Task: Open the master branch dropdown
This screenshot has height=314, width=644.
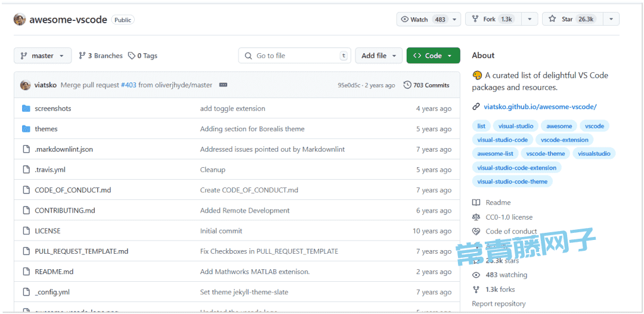Action: 43,56
